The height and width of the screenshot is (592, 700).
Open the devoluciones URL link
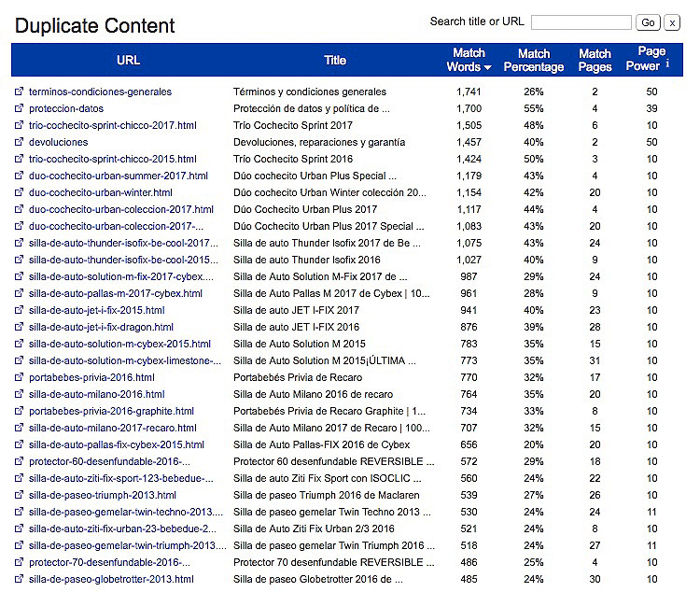click(59, 142)
